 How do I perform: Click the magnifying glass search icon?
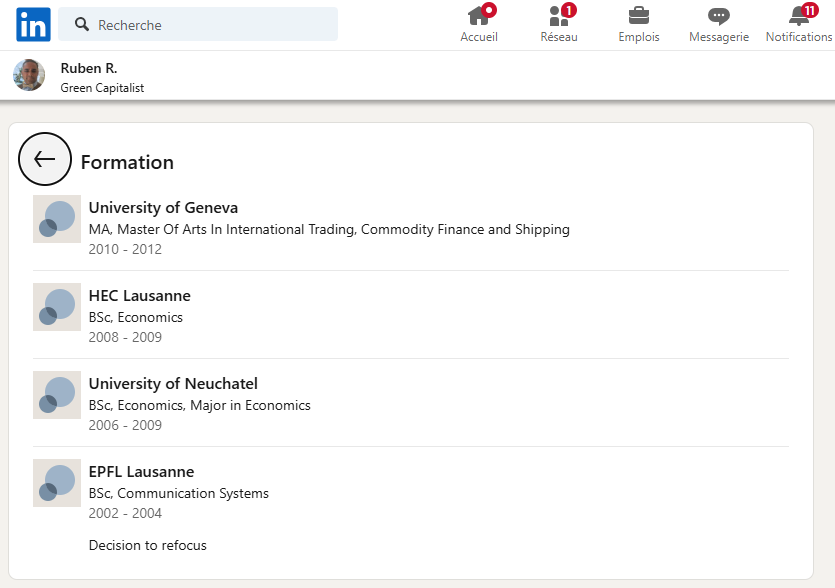point(81,24)
